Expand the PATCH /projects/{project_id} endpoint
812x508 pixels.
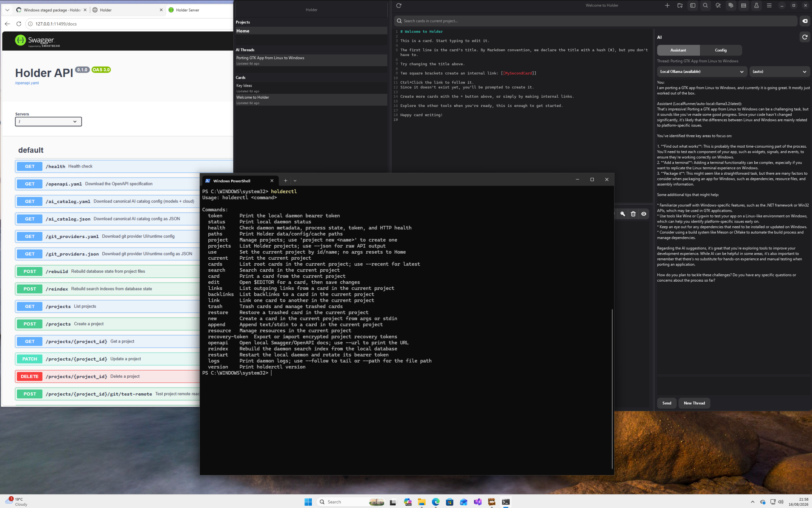(108, 359)
